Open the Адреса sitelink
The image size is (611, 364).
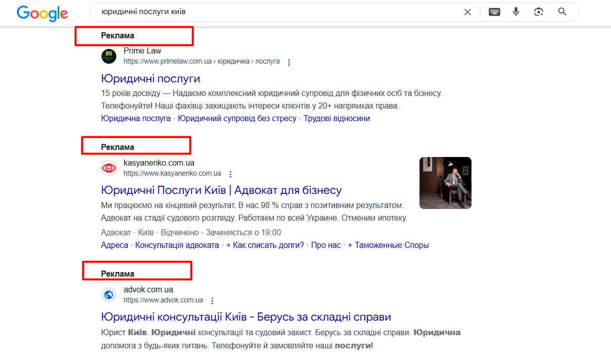point(115,245)
